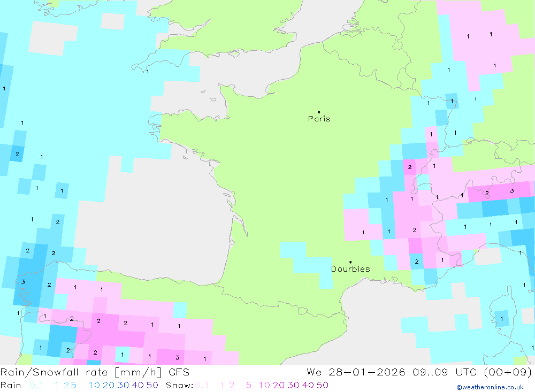Screen dimensions: 535x392
Task: Pick the rain legend value 40
Action: pyautogui.click(x=138, y=385)
